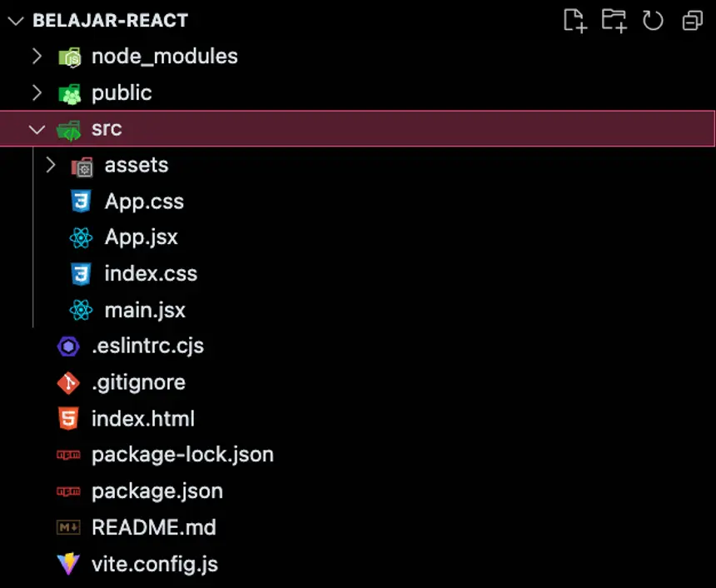Viewport: 716px width, 588px height.
Task: Click the ESLint icon beside .eslintrc.cjs
Action: pyautogui.click(x=68, y=346)
